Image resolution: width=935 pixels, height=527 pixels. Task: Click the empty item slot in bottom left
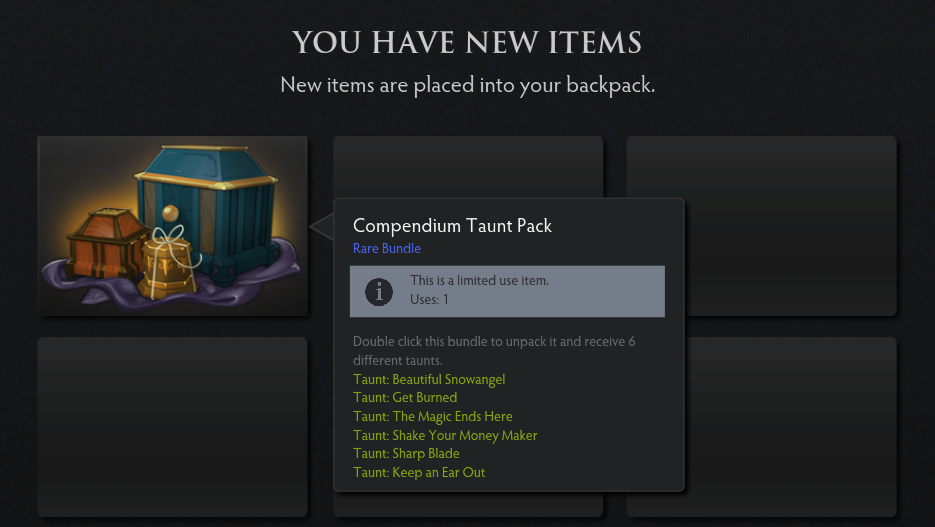click(x=172, y=427)
